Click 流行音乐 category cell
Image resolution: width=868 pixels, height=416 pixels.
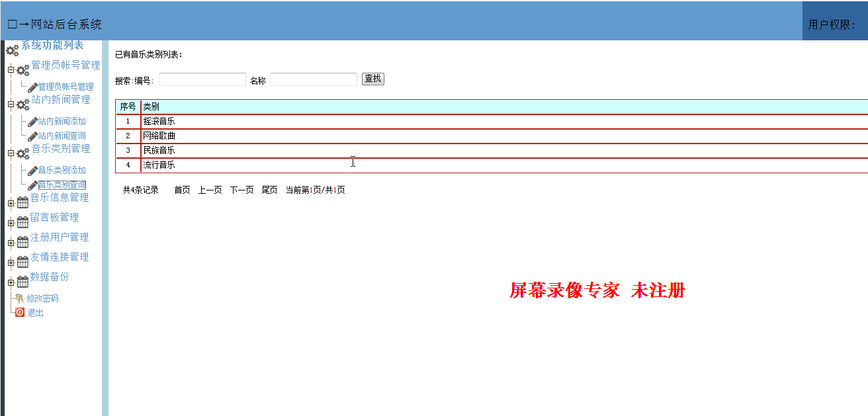click(x=504, y=165)
